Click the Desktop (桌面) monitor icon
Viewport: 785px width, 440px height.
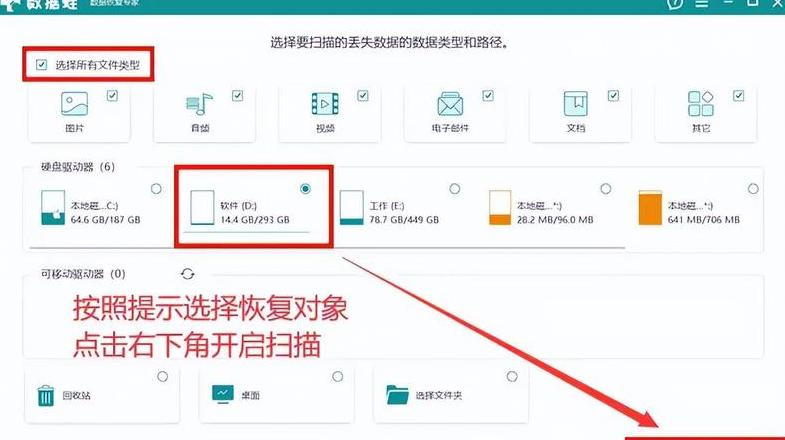pyautogui.click(x=223, y=394)
